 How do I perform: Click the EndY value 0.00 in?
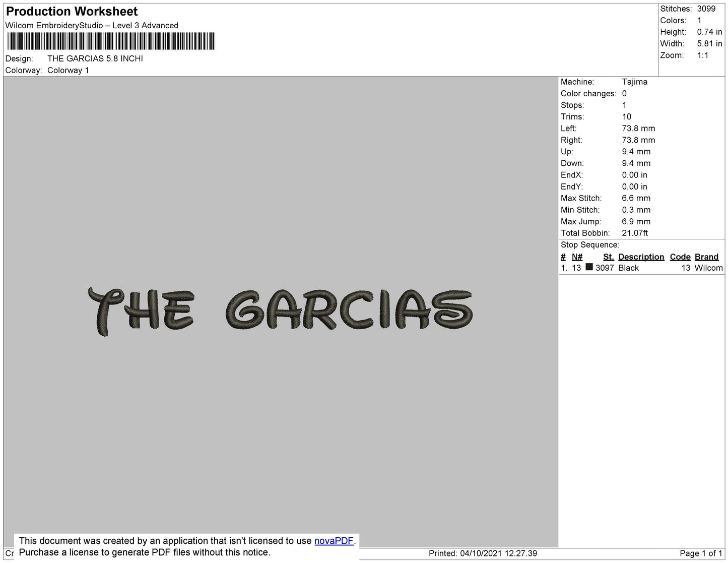[x=635, y=186]
